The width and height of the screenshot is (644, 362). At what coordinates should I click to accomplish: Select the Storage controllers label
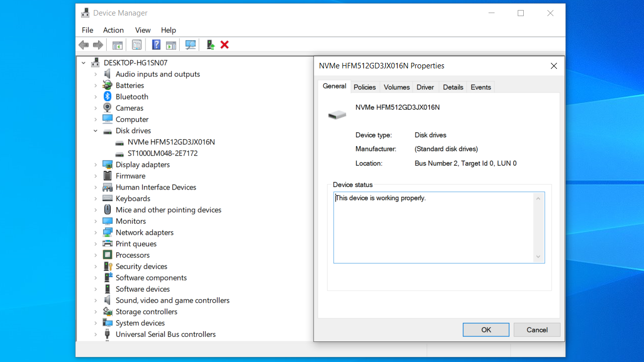[x=146, y=312]
